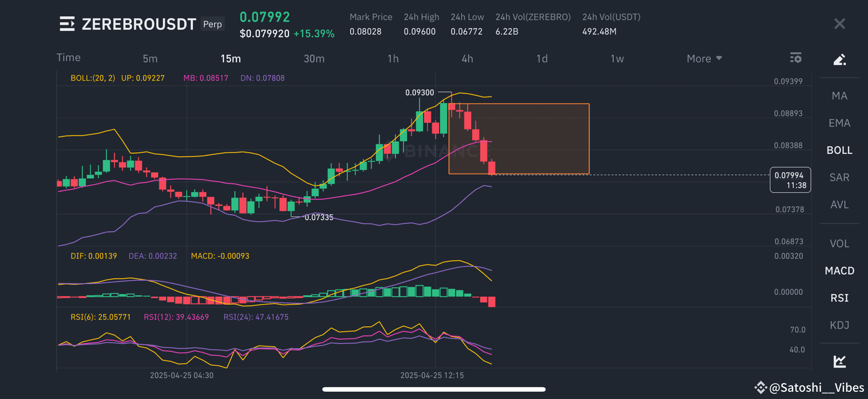Open the drawing tools pencil icon
Viewport: 868px width, 399px height.
point(840,59)
